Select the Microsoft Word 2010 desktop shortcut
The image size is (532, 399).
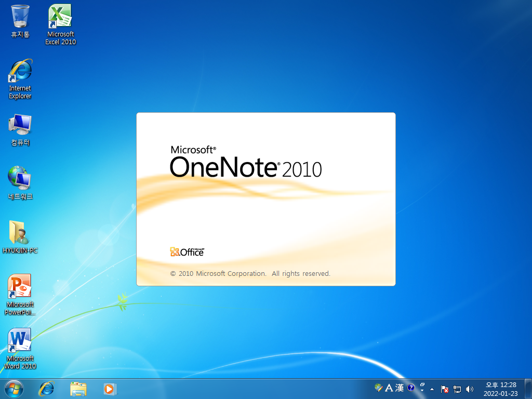(x=20, y=349)
